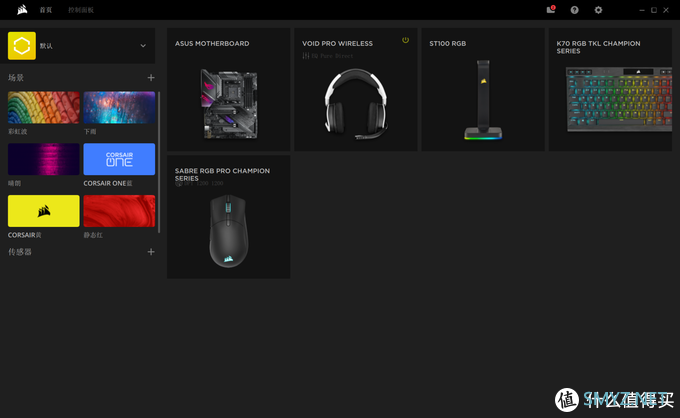Minimize the iCUE window

click(642, 10)
